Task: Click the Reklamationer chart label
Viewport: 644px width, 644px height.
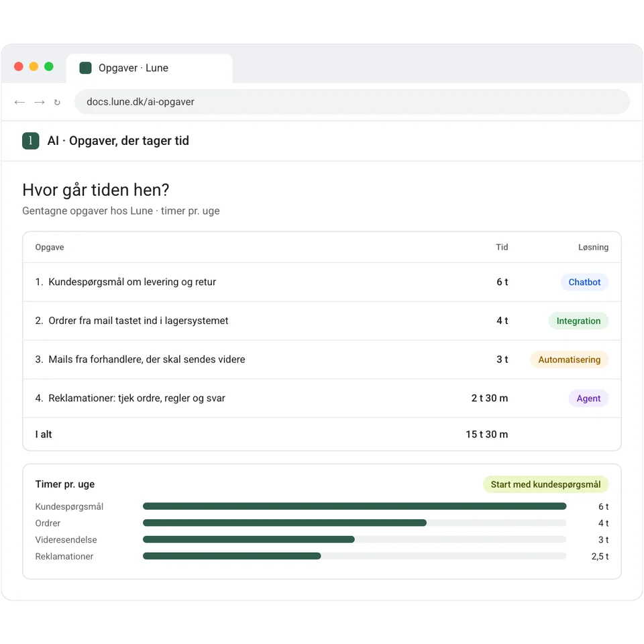Action: tap(64, 557)
